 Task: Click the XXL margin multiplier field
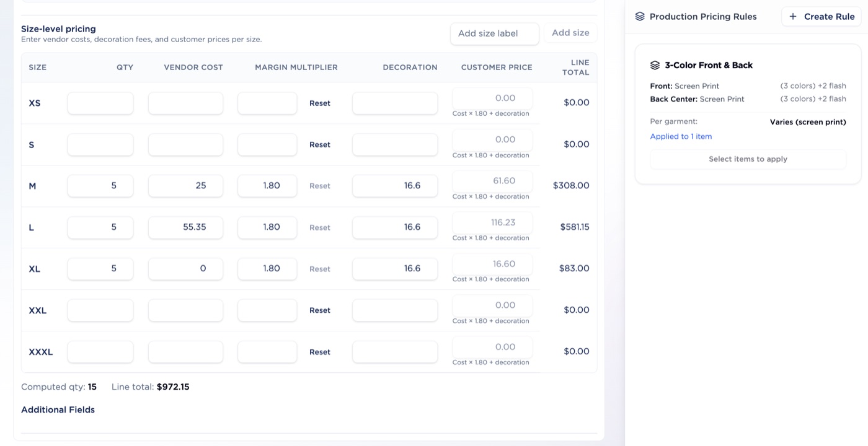click(x=267, y=310)
